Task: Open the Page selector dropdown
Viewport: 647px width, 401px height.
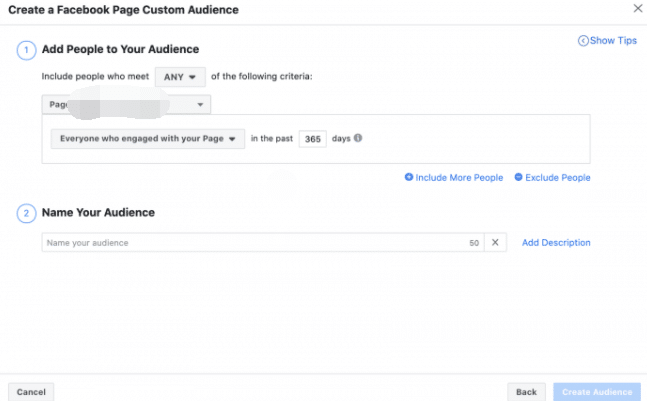Action: point(126,104)
